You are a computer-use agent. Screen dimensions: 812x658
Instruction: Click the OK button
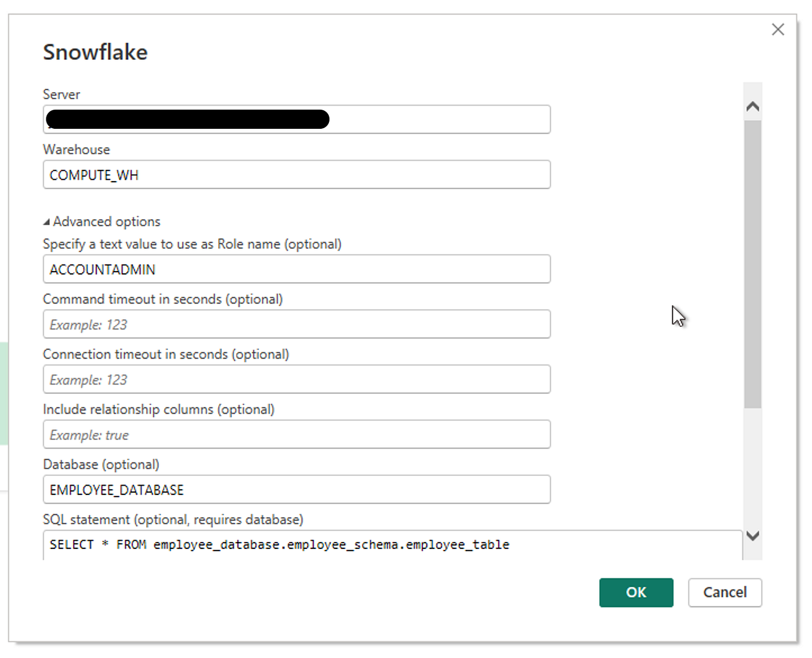pos(636,592)
